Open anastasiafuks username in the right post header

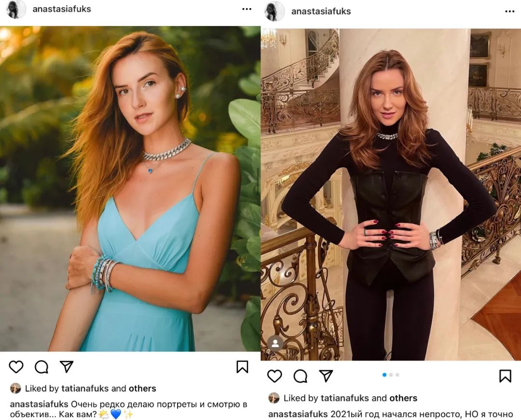[321, 11]
